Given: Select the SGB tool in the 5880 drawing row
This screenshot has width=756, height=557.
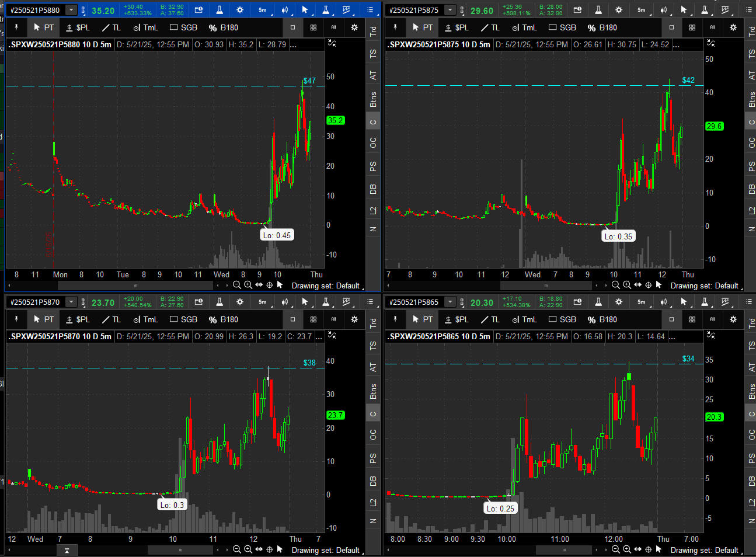Looking at the screenshot, I should (x=183, y=27).
